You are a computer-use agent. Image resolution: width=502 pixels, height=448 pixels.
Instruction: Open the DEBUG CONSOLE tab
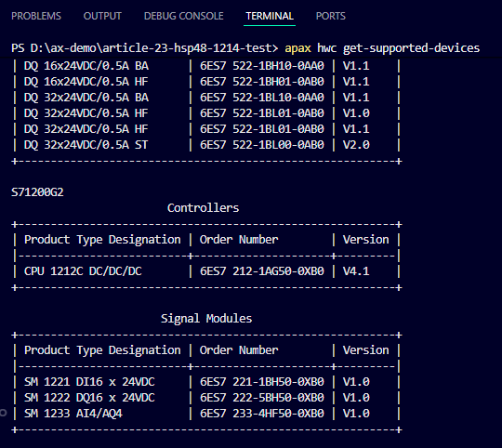point(184,16)
